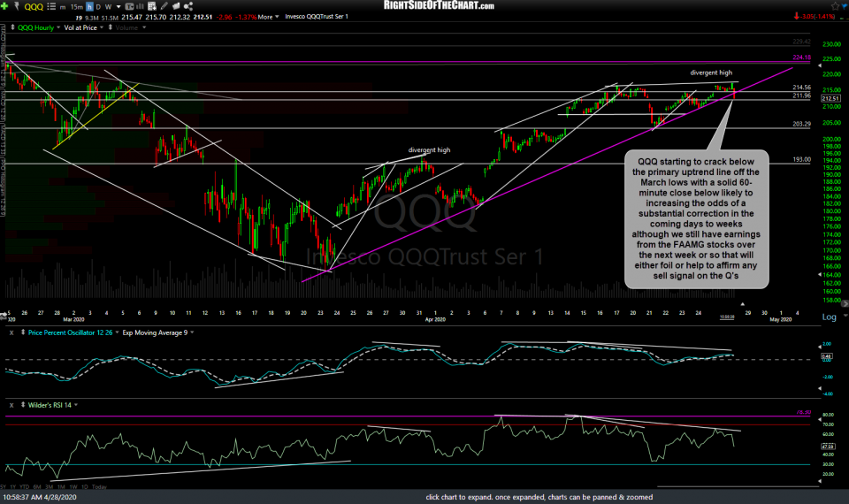Click the 211.96 price level label
The height and width of the screenshot is (504, 849).
click(801, 95)
